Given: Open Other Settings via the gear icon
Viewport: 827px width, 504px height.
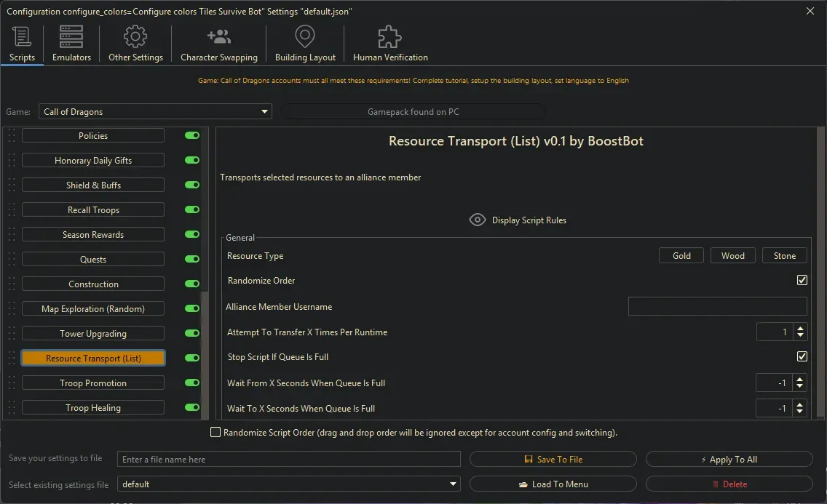Looking at the screenshot, I should point(135,36).
